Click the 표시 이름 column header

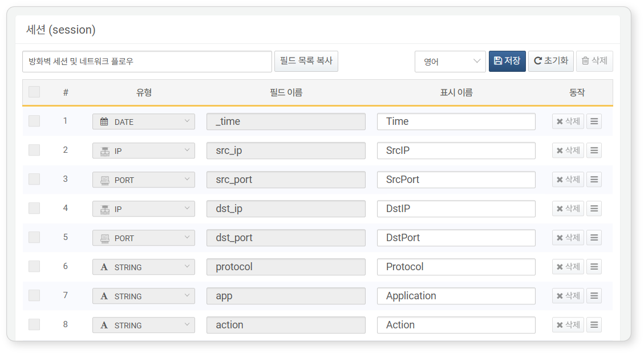(456, 92)
